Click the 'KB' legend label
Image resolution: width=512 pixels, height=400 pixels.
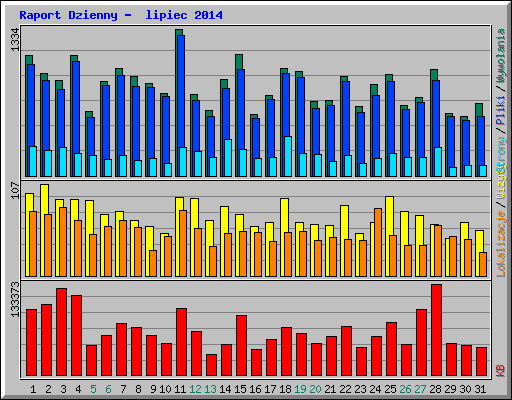pos(501,371)
